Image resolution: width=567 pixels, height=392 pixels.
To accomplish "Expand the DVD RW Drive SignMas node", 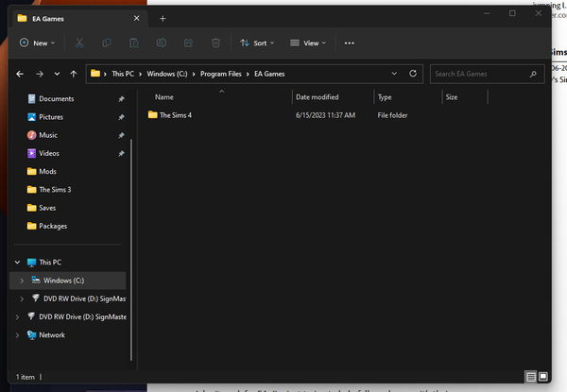I will tap(22, 298).
